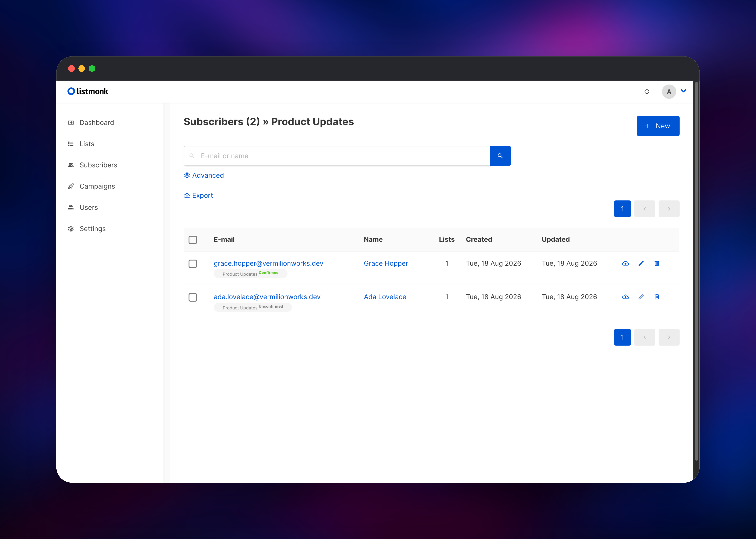Click the window's green maximize button
Screen dimensions: 756x539
click(x=92, y=69)
